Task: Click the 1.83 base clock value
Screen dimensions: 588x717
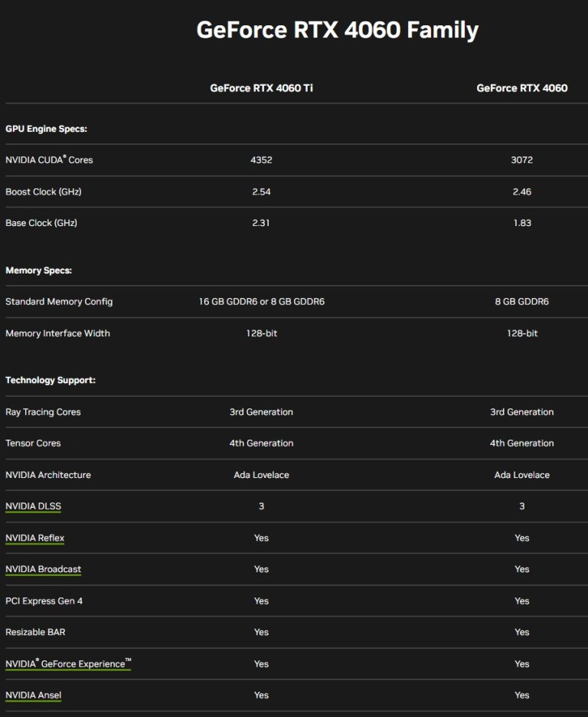Action: point(522,223)
